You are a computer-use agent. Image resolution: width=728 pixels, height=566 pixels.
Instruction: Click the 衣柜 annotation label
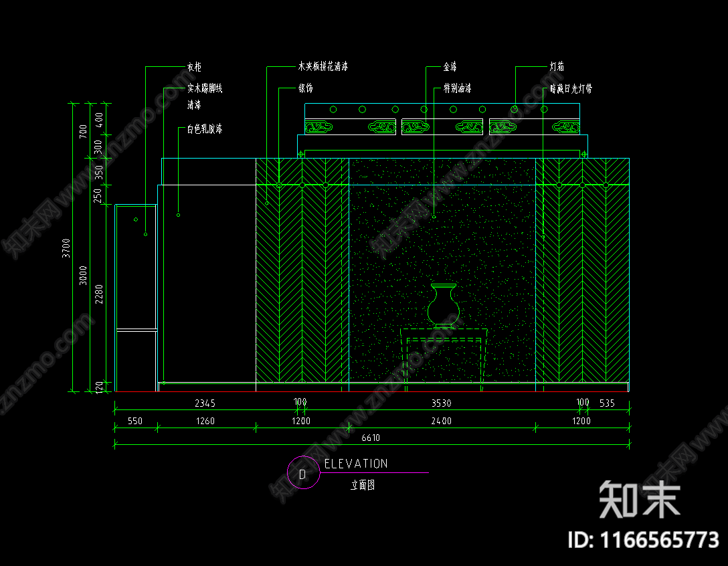click(x=194, y=67)
